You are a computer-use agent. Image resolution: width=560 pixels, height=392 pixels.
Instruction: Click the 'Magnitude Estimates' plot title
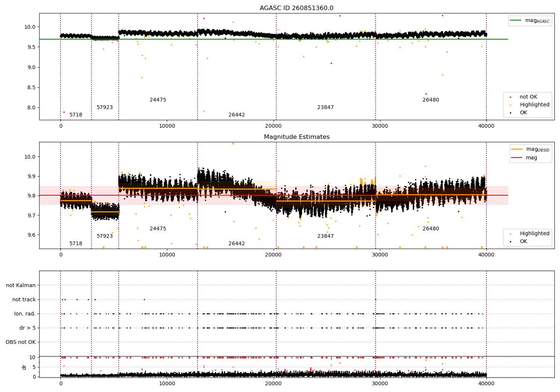(296, 137)
